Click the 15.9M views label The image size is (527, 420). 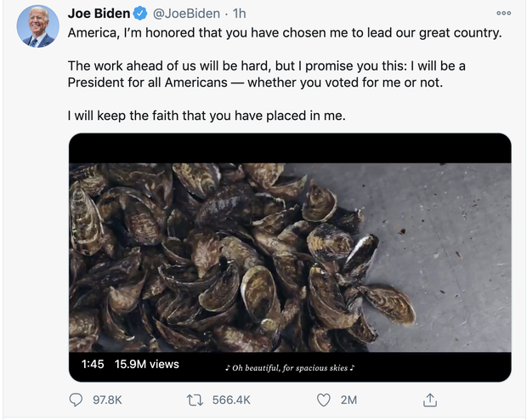[x=146, y=364]
